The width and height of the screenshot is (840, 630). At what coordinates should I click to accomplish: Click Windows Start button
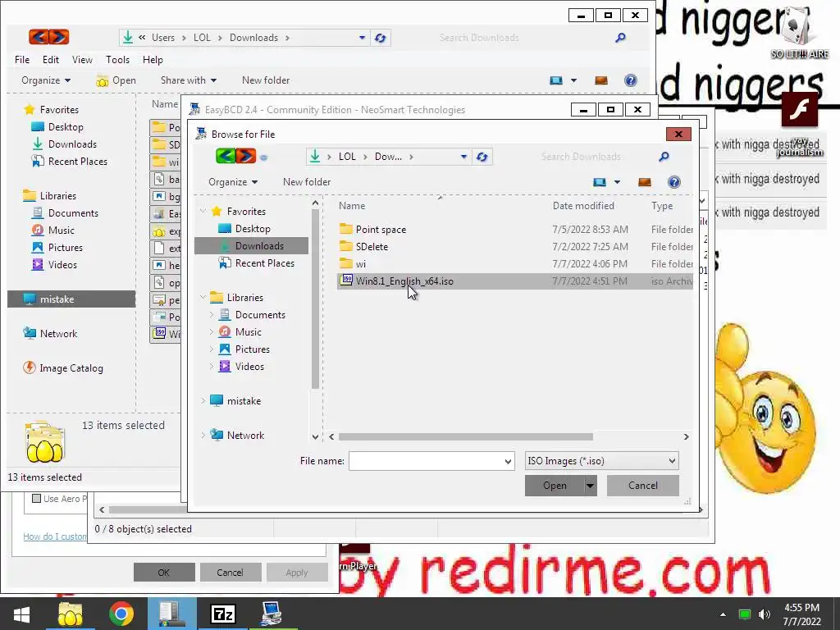(21, 614)
